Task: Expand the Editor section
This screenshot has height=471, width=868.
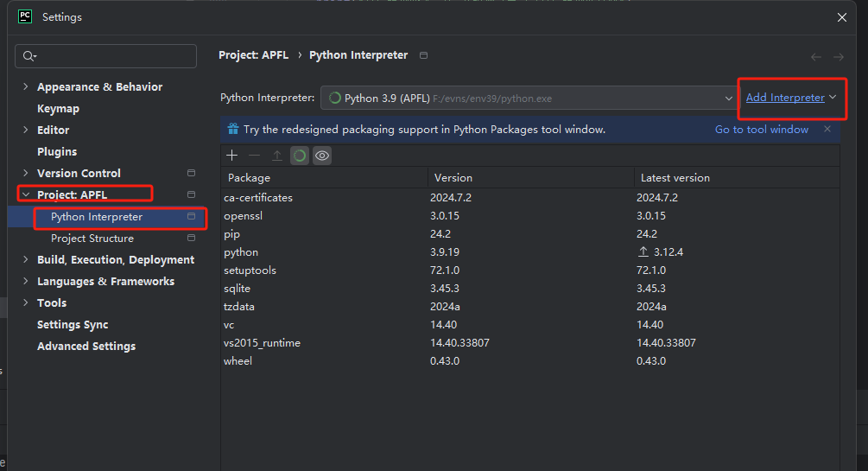Action: click(25, 130)
